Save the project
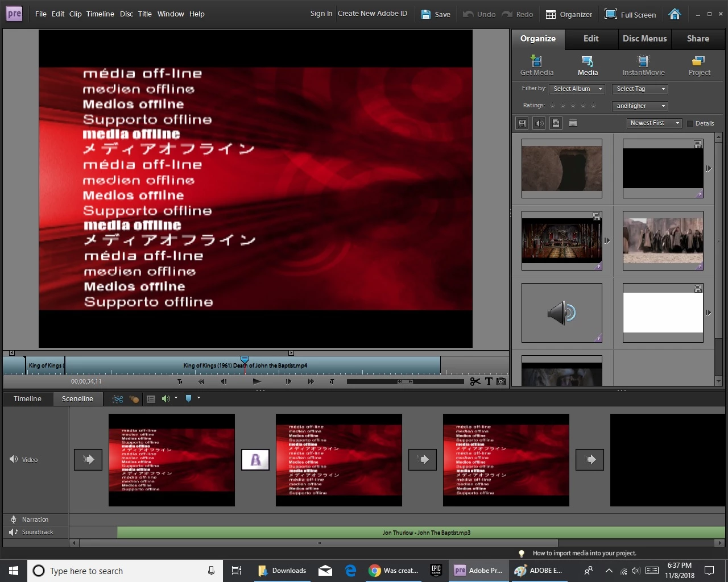The height and width of the screenshot is (582, 728). [x=436, y=14]
